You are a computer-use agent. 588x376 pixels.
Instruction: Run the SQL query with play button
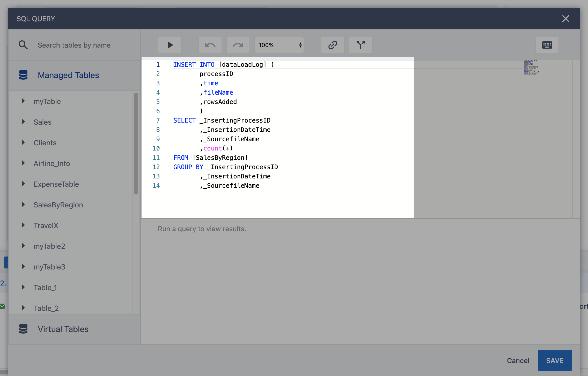170,45
